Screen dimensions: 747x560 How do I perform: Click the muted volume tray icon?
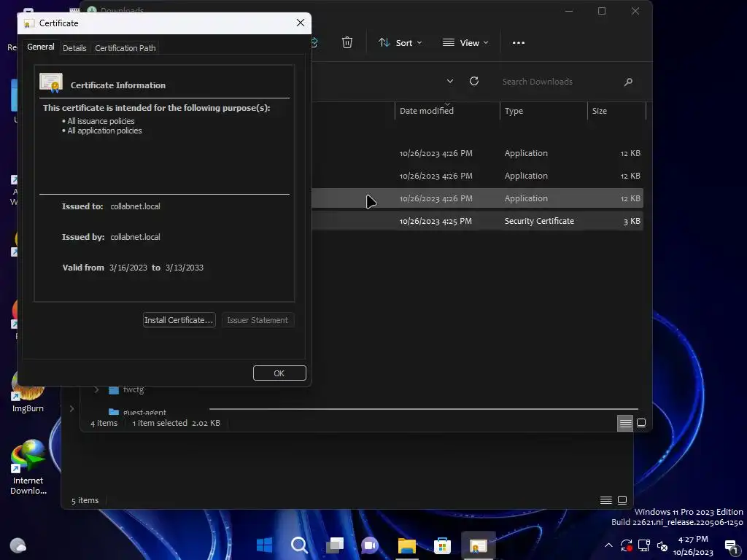[x=662, y=545]
